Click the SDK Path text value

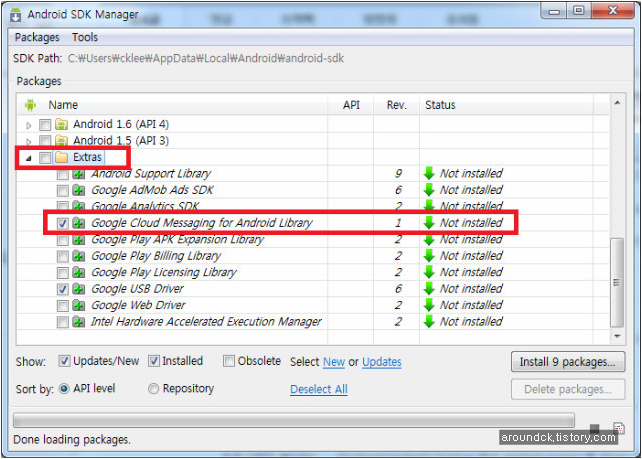[206, 58]
